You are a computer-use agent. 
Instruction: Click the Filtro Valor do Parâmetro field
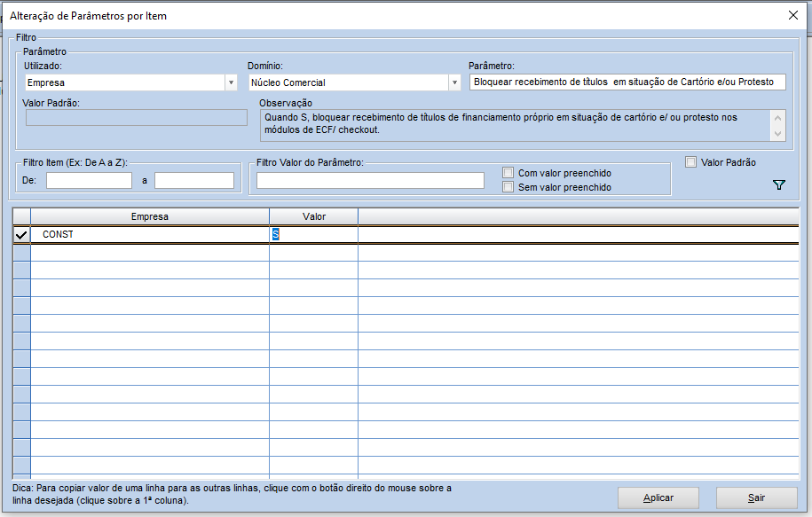[x=370, y=181]
